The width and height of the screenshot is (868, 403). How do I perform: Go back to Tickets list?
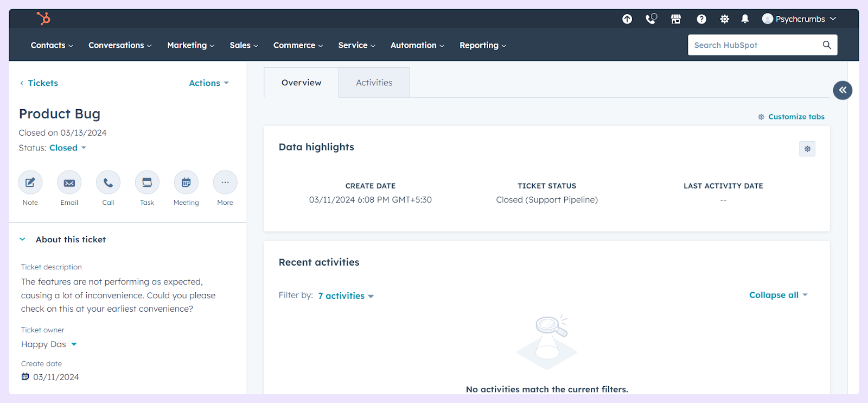pyautogui.click(x=43, y=83)
